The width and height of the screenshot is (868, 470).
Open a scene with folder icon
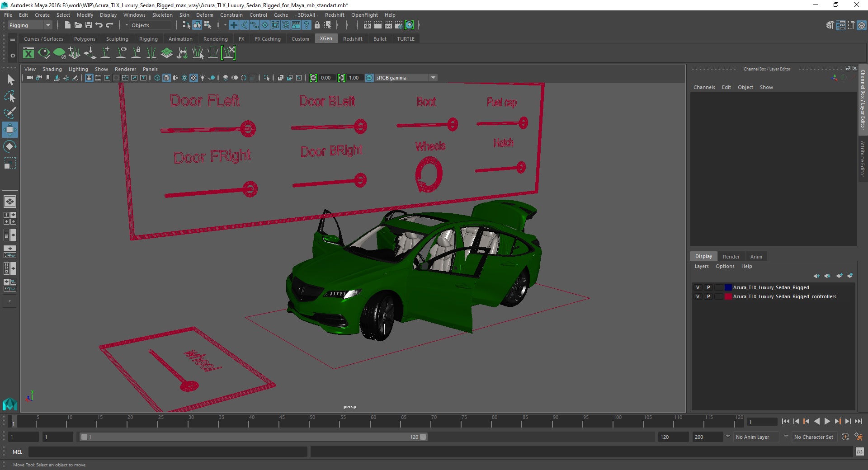78,25
